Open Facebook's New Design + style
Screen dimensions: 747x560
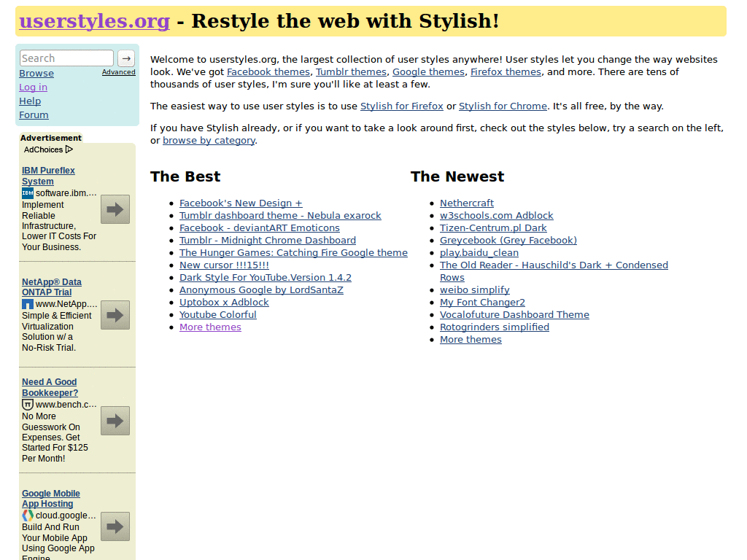[x=241, y=203]
